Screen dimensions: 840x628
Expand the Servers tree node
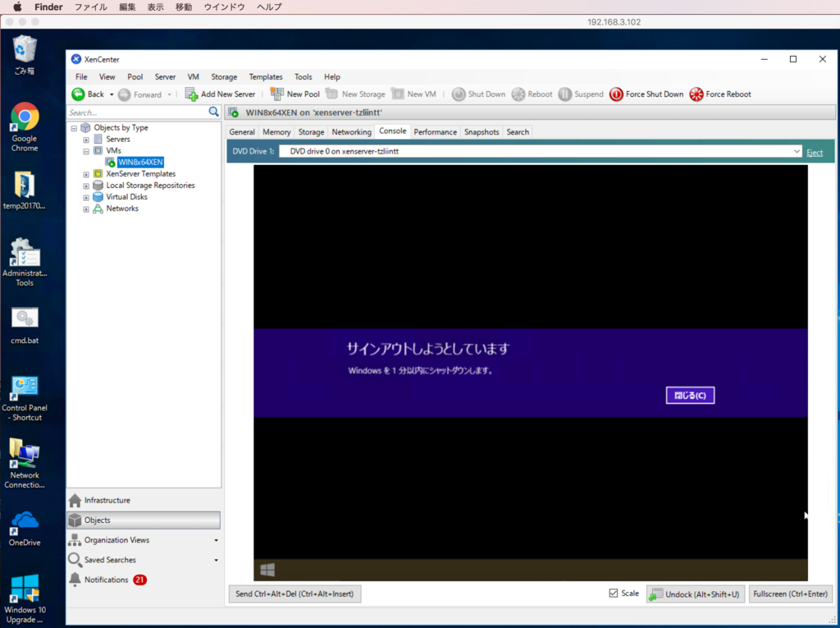coord(85,140)
